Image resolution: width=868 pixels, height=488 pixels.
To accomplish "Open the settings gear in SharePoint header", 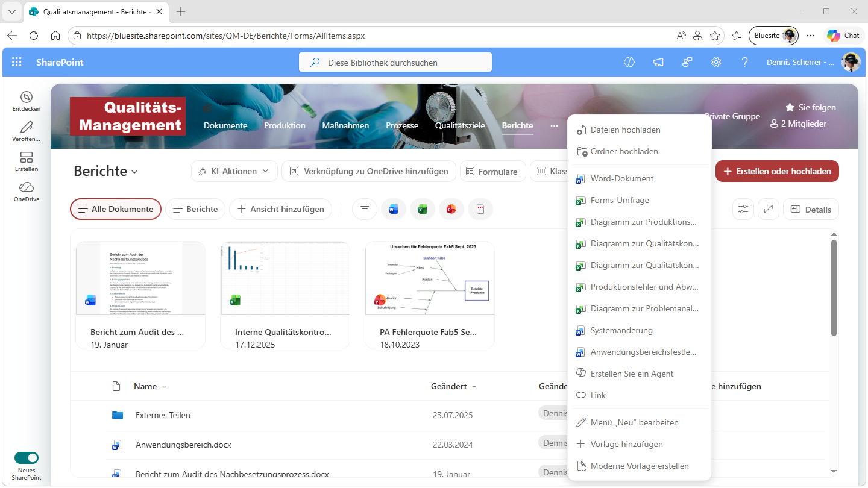I will click(x=716, y=63).
